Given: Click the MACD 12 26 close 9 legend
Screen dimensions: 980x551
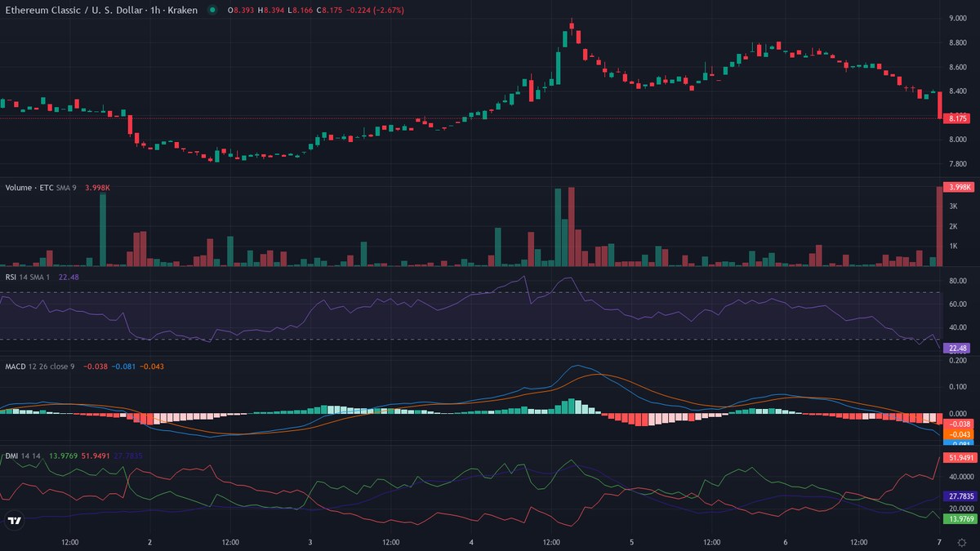Looking at the screenshot, I should click(x=40, y=367).
